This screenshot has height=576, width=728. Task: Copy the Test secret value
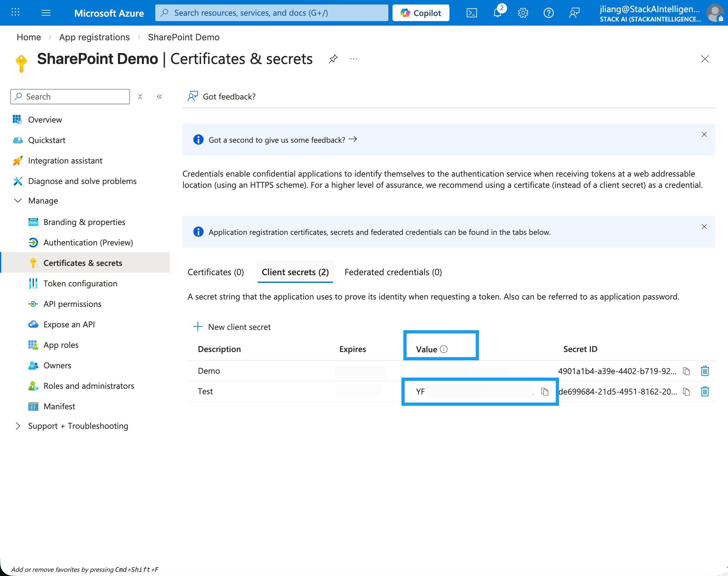(x=545, y=392)
